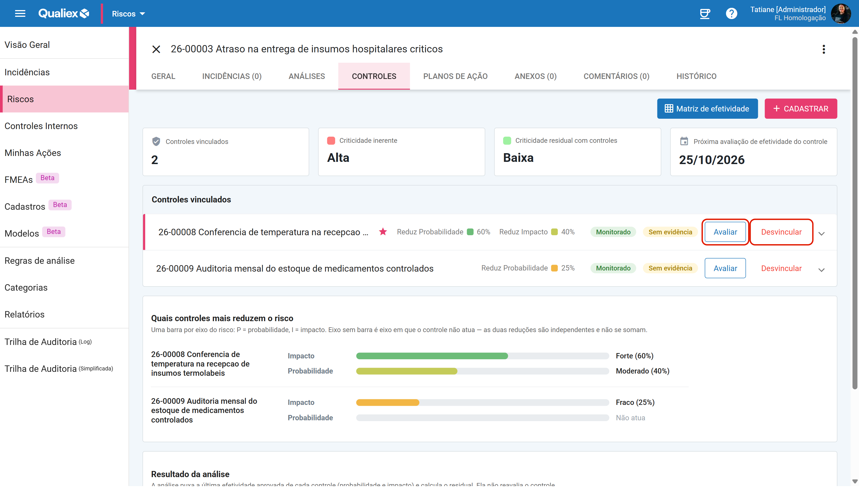Open the HISTÓRICO tab
Image resolution: width=859 pixels, height=504 pixels.
click(x=696, y=76)
